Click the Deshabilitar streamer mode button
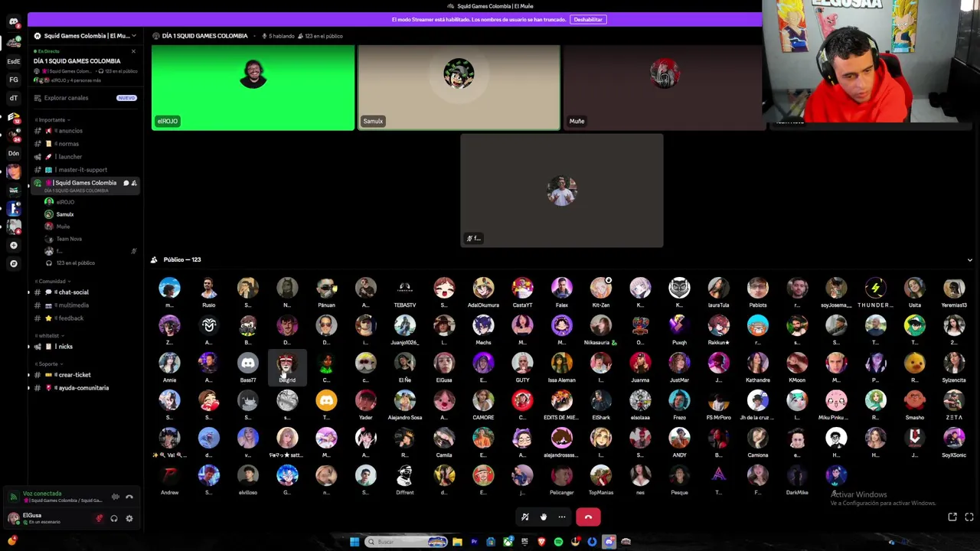980x551 pixels. tap(588, 19)
